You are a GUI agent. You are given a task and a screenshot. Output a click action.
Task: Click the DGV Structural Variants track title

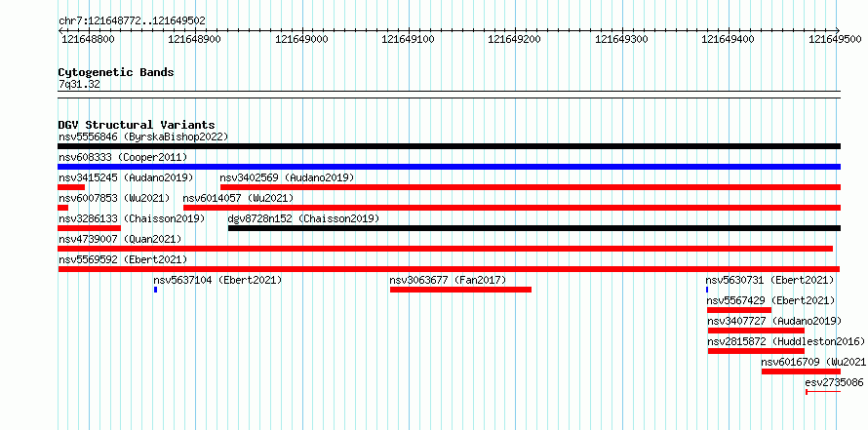click(x=137, y=125)
